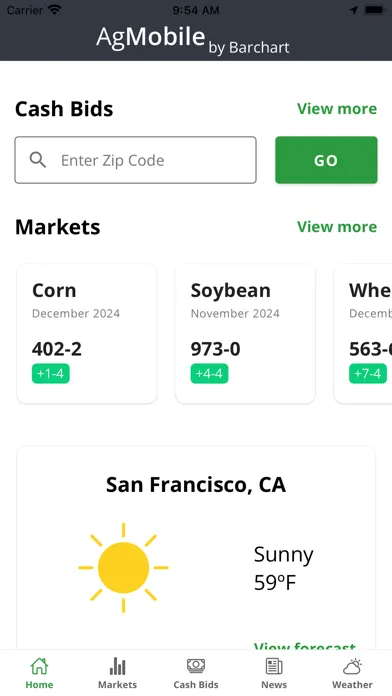
Task: Tap the +1-4 Corn change badge
Action: tap(51, 373)
